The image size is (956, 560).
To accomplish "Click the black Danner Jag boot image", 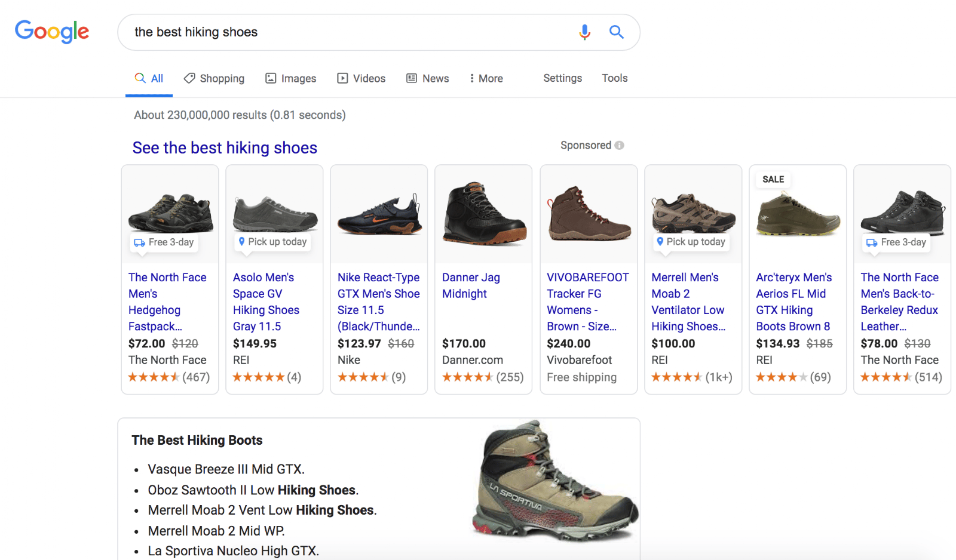I will 485,213.
